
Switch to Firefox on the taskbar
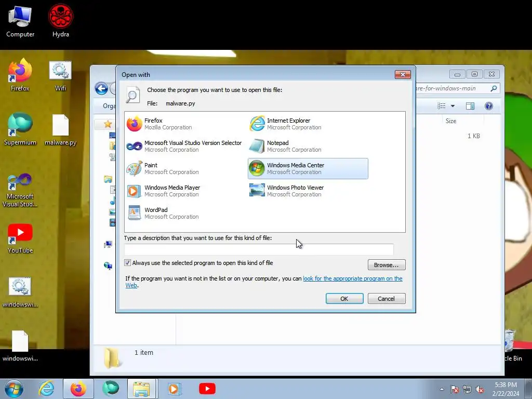tap(78, 389)
